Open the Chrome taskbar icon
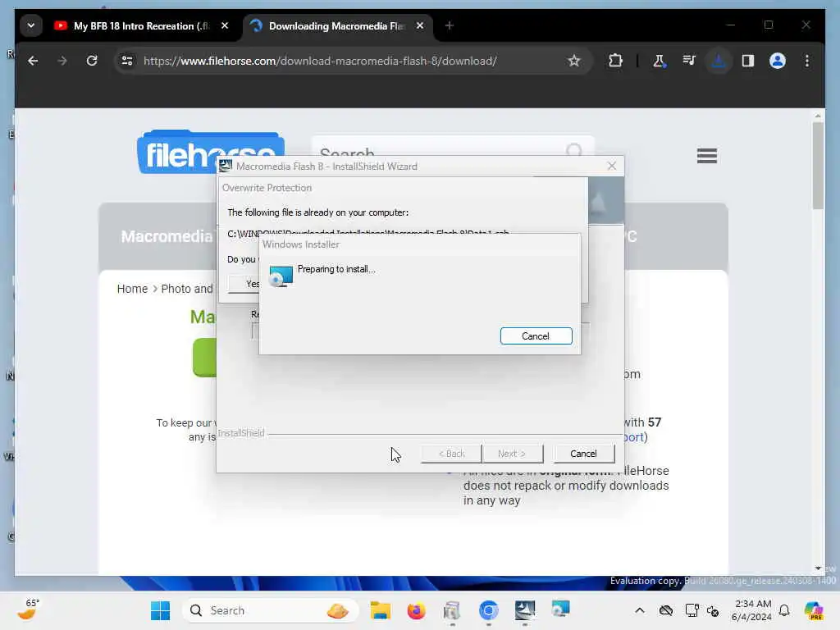The width and height of the screenshot is (840, 630). point(489,610)
